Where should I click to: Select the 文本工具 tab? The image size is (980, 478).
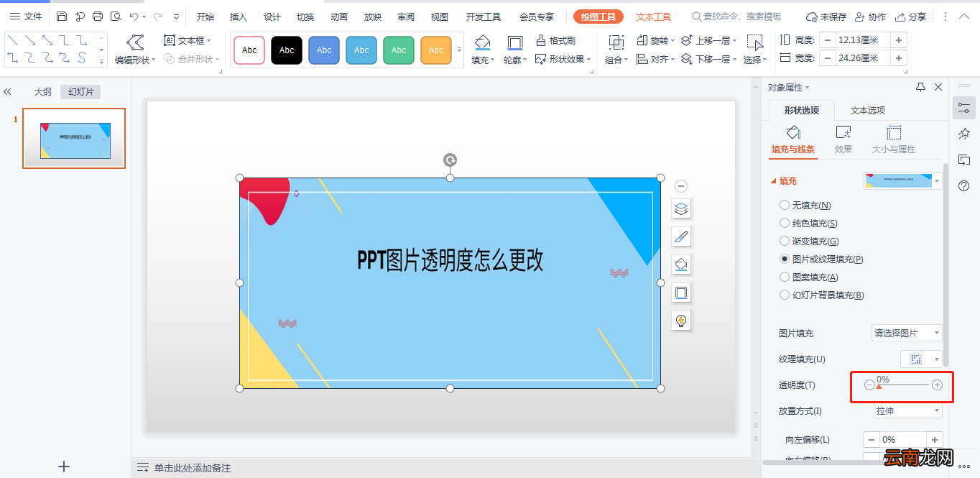(654, 17)
